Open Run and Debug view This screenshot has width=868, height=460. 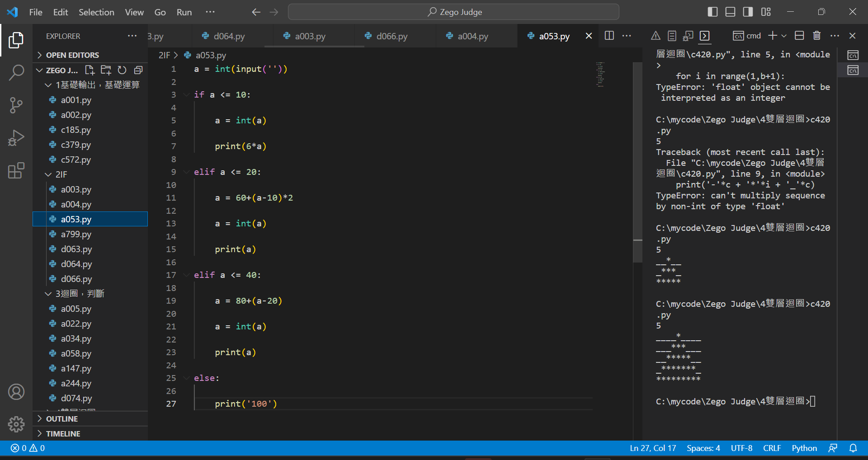click(16, 138)
